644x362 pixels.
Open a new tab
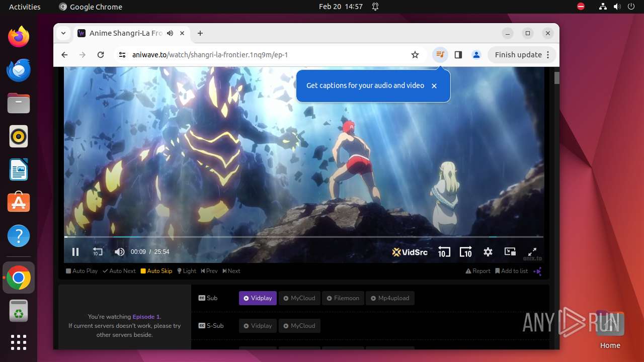pyautogui.click(x=200, y=33)
